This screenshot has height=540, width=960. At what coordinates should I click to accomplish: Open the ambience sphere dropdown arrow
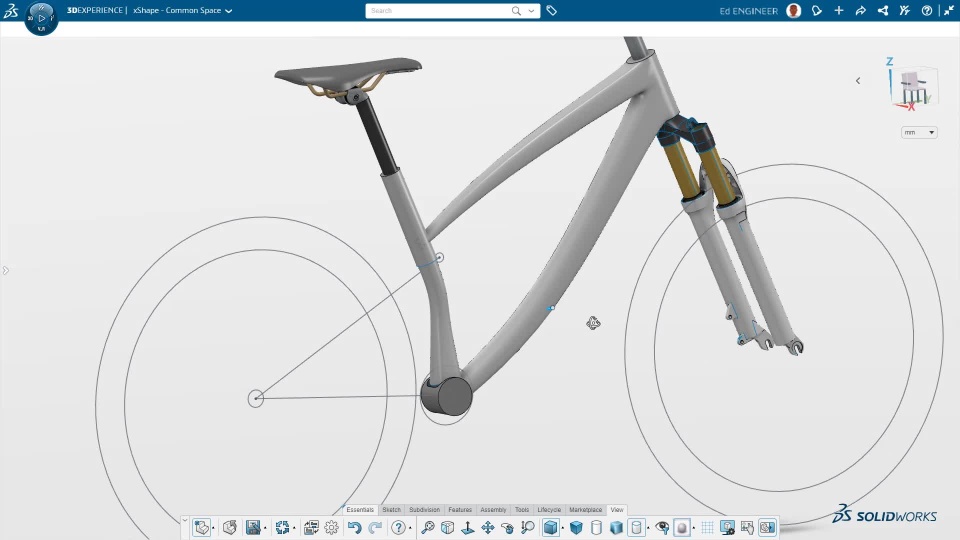694,528
